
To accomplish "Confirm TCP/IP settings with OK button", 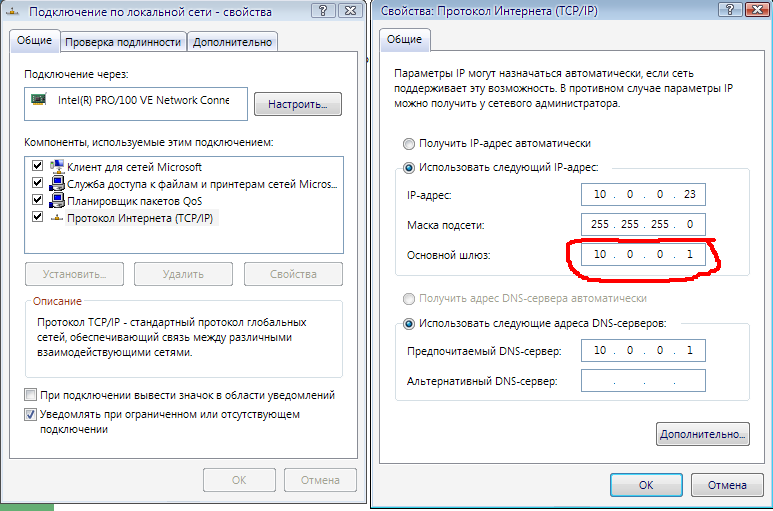I will (x=646, y=485).
